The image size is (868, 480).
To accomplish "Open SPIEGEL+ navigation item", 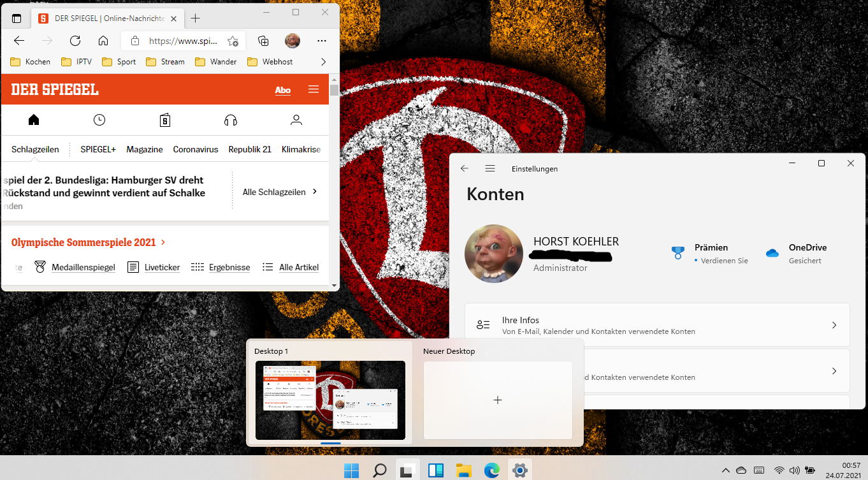I will (x=98, y=149).
